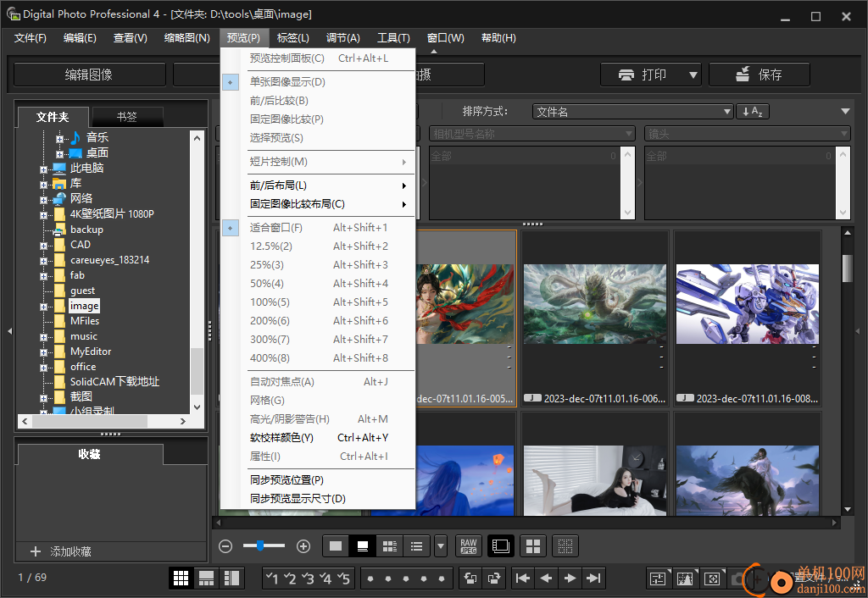Screen dimensions: 868x598
Task: Click the AF point focus frame icon
Action: tap(712, 579)
